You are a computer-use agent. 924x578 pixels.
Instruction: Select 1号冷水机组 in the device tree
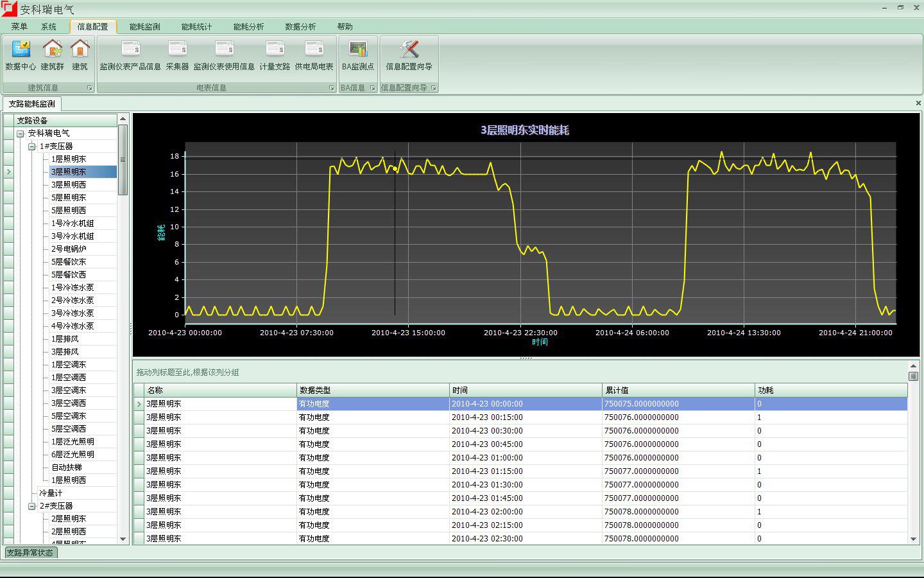coord(73,223)
